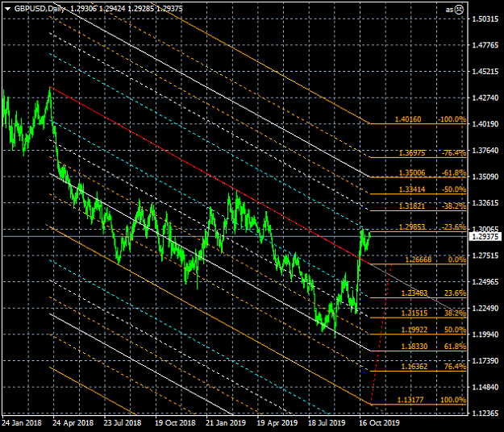
Task: Select the positive 100.0% level label
Action: coord(453,400)
